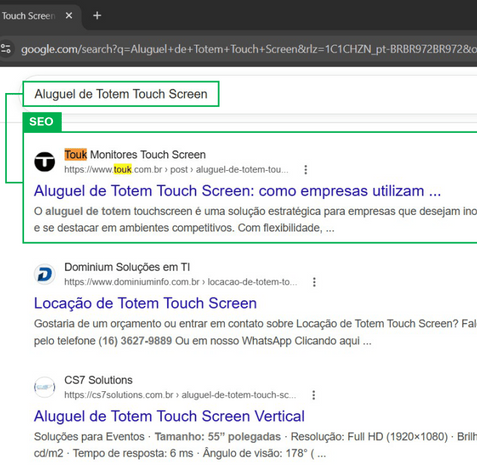Screen dimensions: 477x476
Task: Click the touk.com.br breadcrumb URL
Action: click(x=176, y=170)
